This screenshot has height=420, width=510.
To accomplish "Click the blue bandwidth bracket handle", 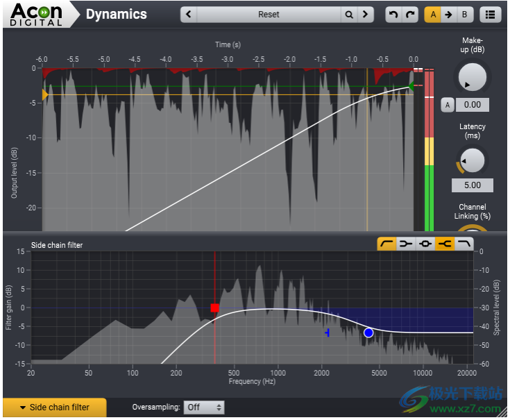I will [x=328, y=333].
